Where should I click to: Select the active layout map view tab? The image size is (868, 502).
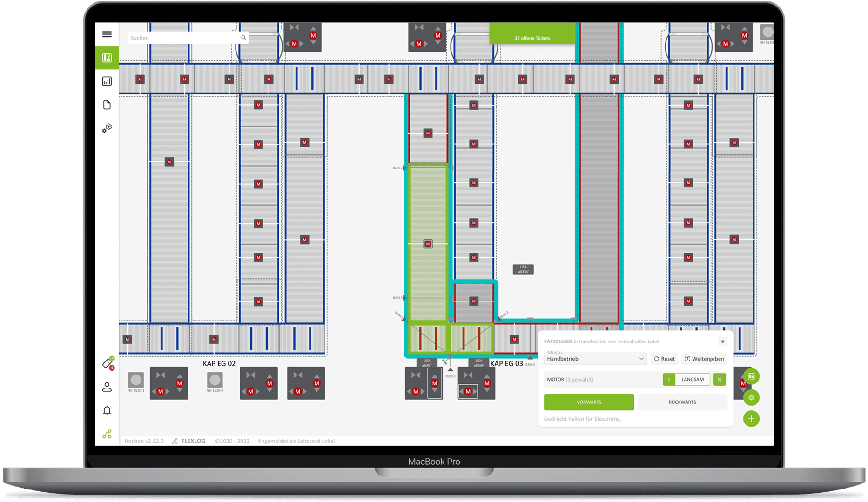click(107, 58)
